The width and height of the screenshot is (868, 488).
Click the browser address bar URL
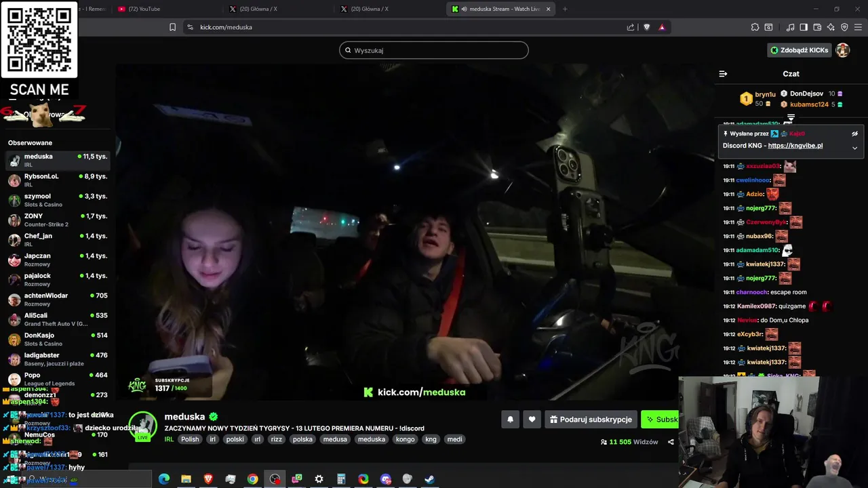coord(226,27)
